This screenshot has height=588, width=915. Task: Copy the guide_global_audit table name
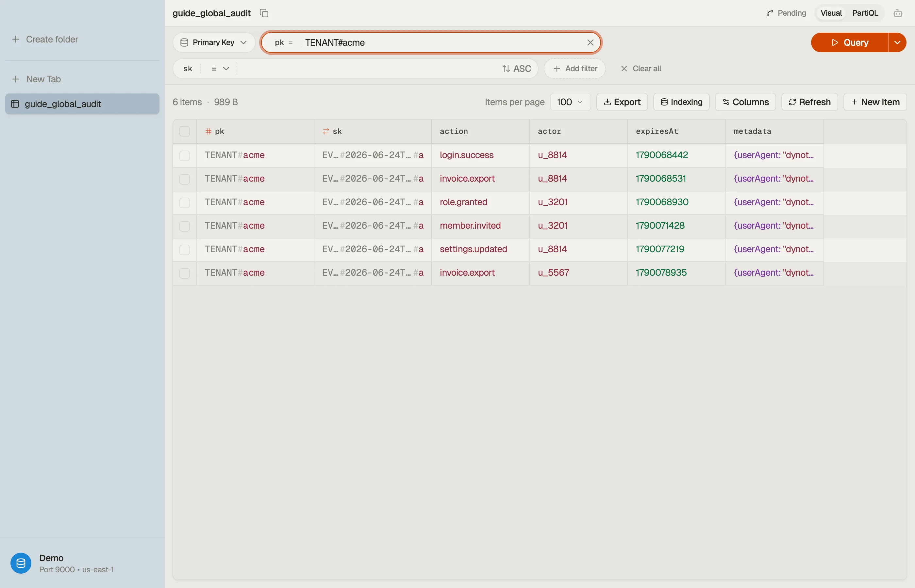pos(264,13)
